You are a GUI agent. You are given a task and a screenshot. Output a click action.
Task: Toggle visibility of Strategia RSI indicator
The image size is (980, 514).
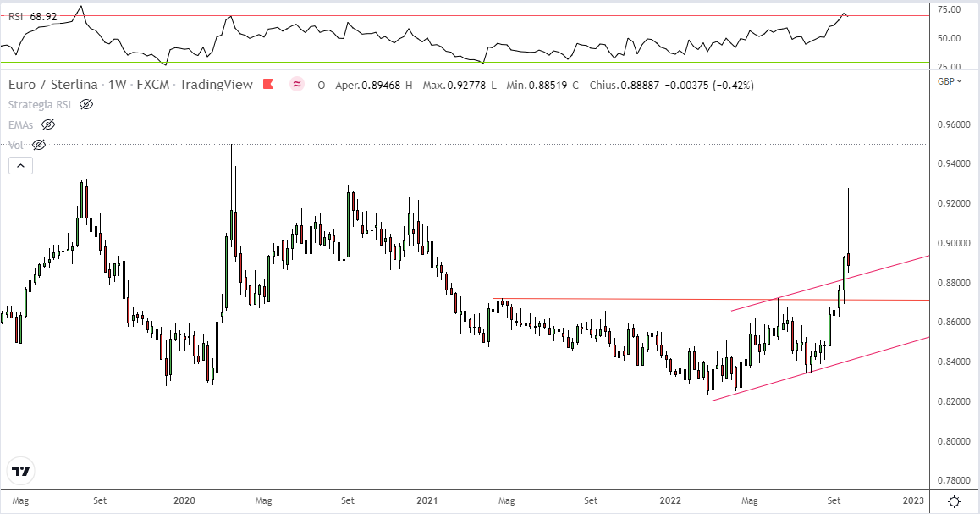click(86, 104)
